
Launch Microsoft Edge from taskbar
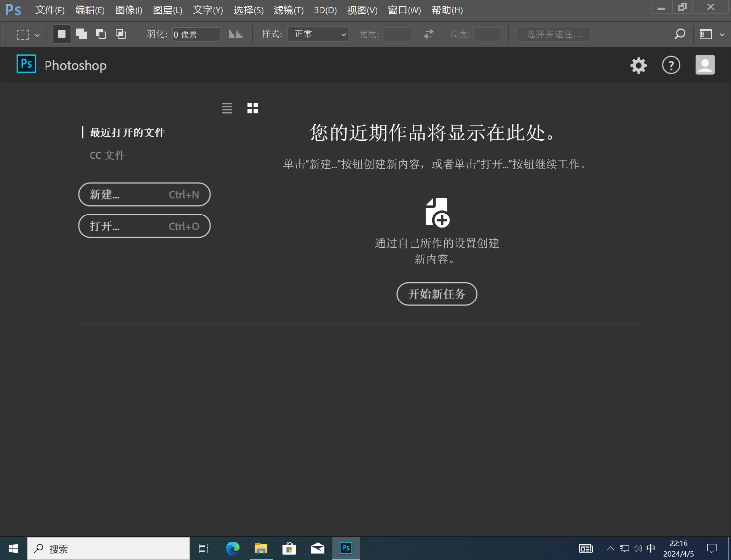coord(233,549)
